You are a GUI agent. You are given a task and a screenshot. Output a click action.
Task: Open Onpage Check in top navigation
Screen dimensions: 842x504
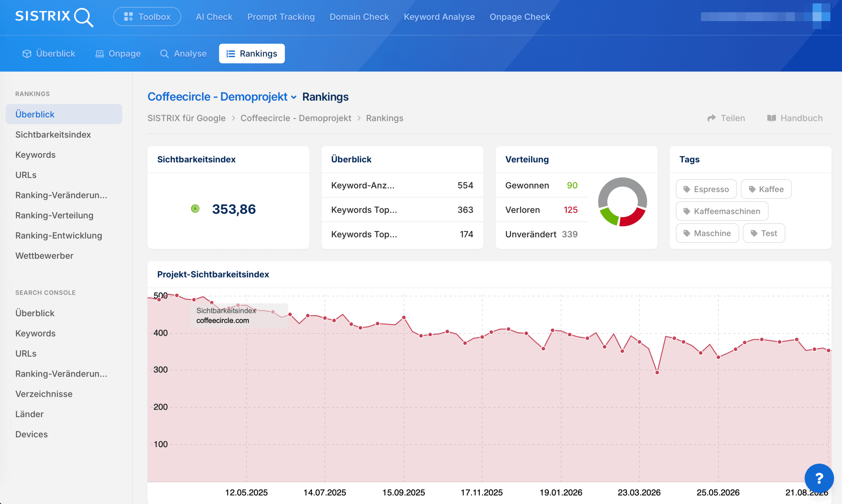pos(519,17)
